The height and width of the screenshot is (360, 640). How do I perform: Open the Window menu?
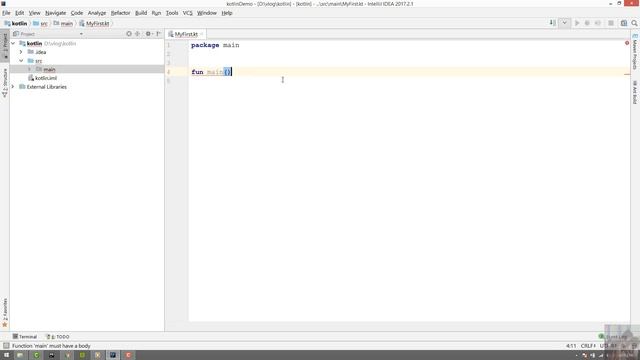click(207, 13)
